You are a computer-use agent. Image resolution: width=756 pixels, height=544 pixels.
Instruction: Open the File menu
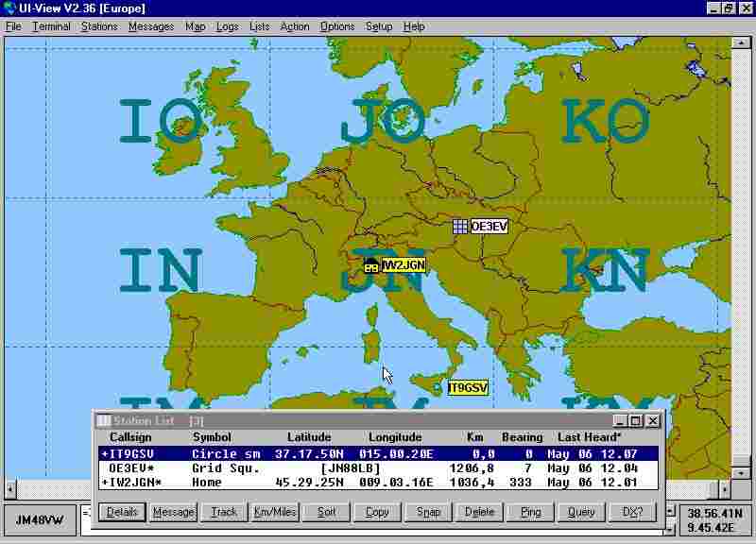pyautogui.click(x=13, y=26)
